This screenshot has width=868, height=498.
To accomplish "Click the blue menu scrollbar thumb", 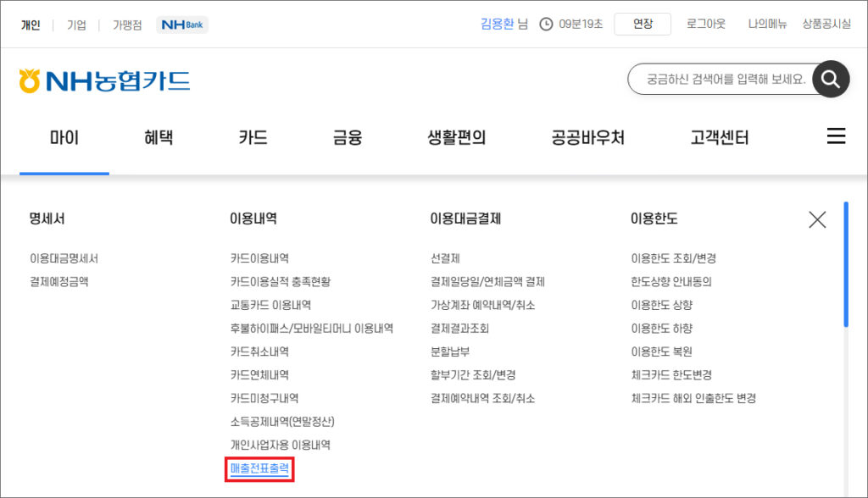I will point(846,264).
